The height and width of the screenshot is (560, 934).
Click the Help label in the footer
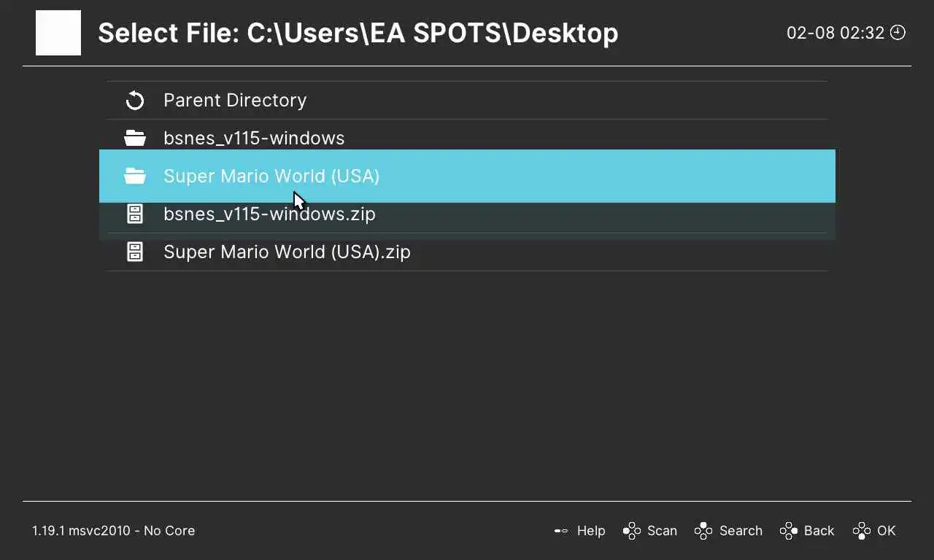pyautogui.click(x=591, y=531)
